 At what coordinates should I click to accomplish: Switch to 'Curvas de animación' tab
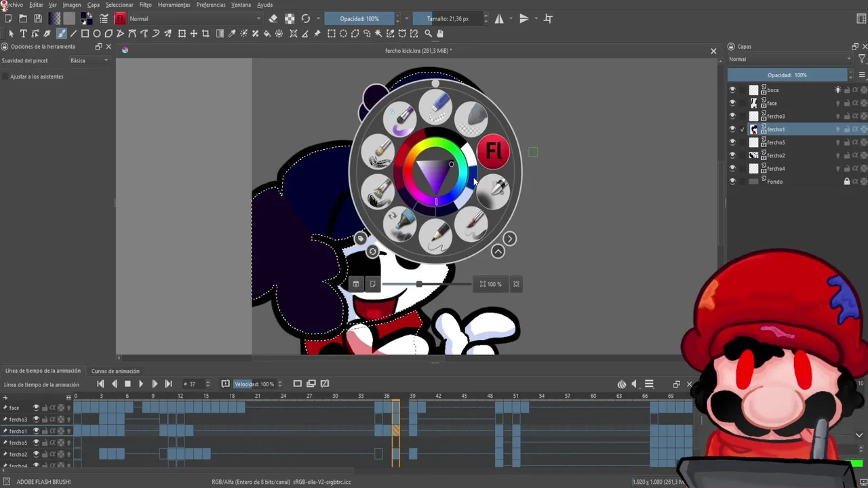pos(115,371)
